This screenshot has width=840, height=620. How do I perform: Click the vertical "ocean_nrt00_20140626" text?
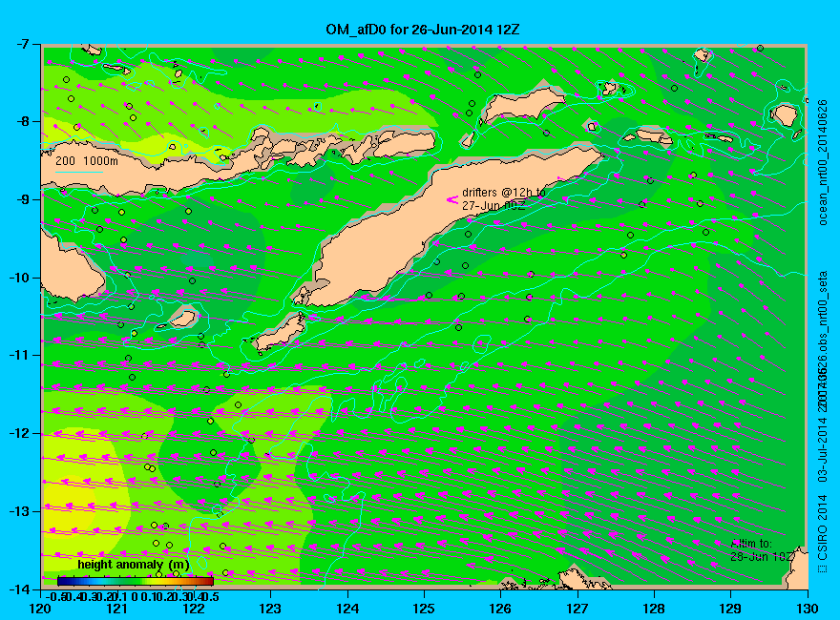tap(824, 163)
